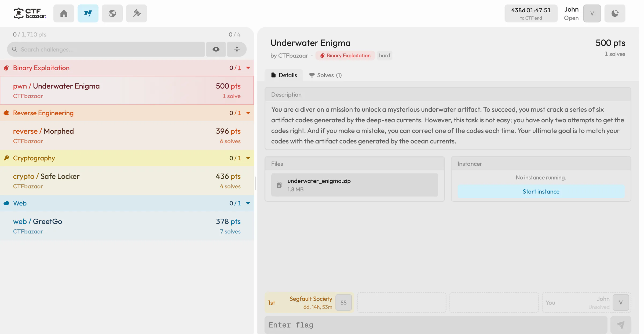Image resolution: width=644 pixels, height=334 pixels.
Task: Open web / GreetGo challenge
Action: (127, 226)
